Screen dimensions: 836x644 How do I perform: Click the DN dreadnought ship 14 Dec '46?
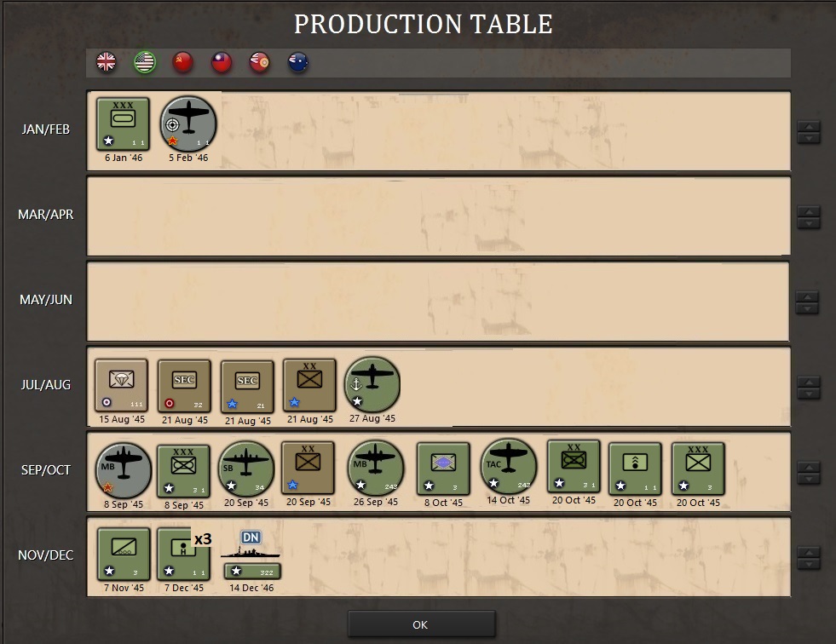pyautogui.click(x=251, y=555)
